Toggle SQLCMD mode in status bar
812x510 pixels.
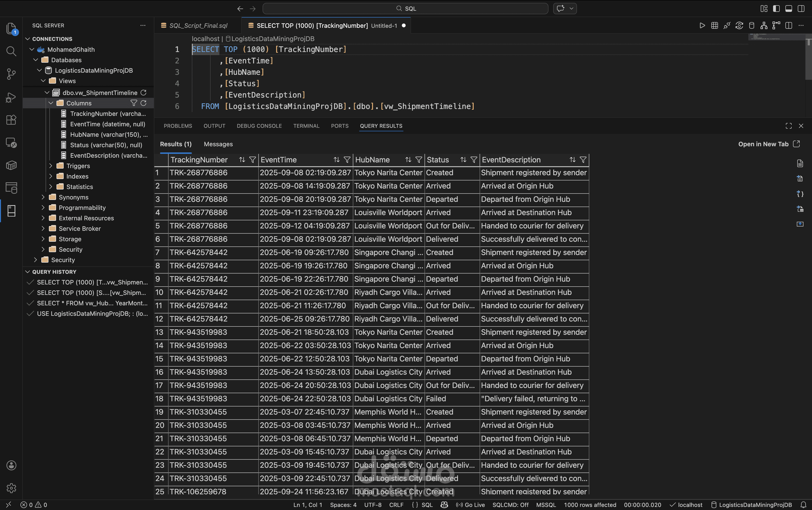510,505
